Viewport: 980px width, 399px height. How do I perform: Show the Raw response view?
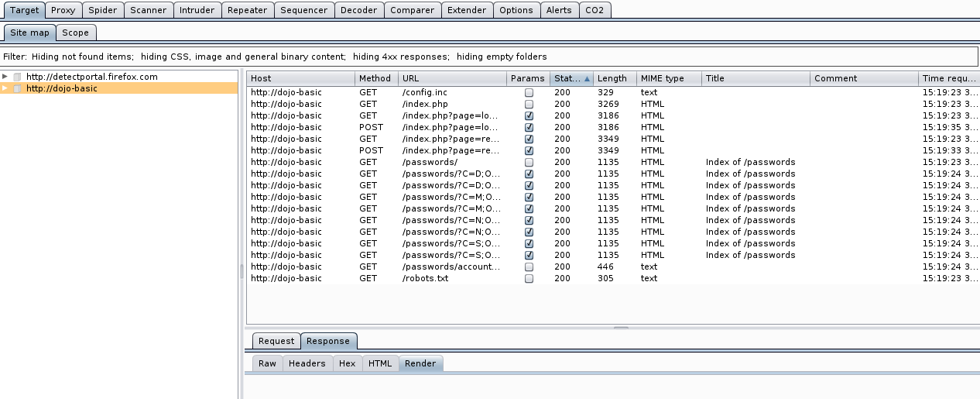[267, 363]
